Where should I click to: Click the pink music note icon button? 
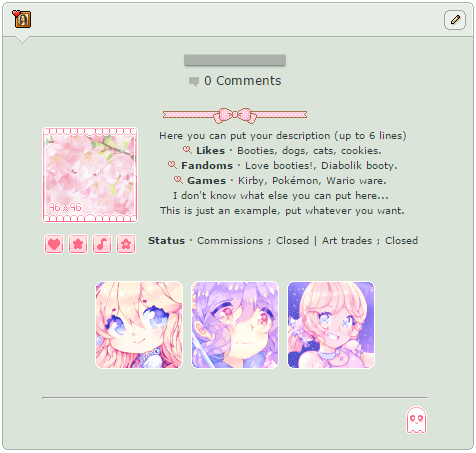[102, 244]
